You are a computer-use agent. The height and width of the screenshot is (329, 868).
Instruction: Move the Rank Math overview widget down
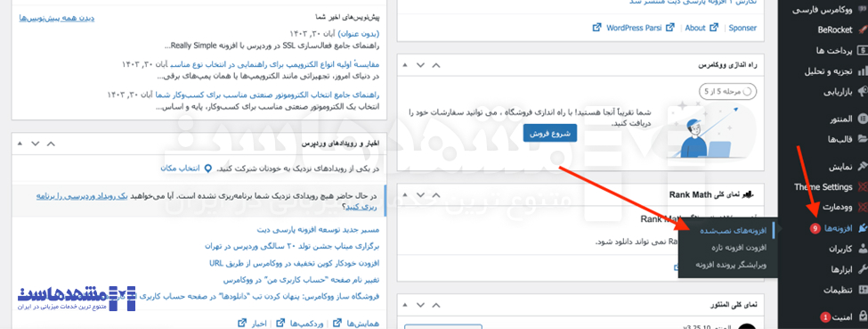pos(421,194)
